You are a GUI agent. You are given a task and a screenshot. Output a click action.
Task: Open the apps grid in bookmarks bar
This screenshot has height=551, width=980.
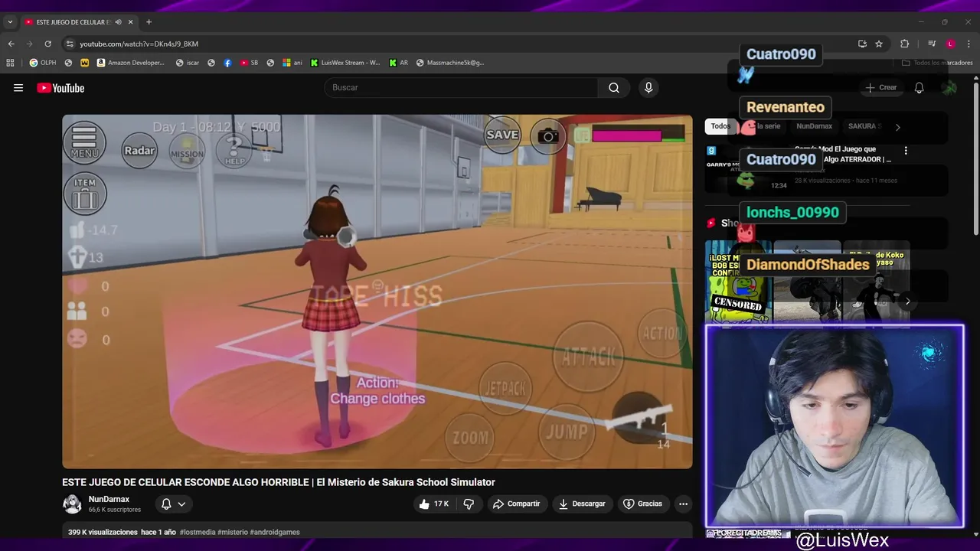pyautogui.click(x=10, y=63)
